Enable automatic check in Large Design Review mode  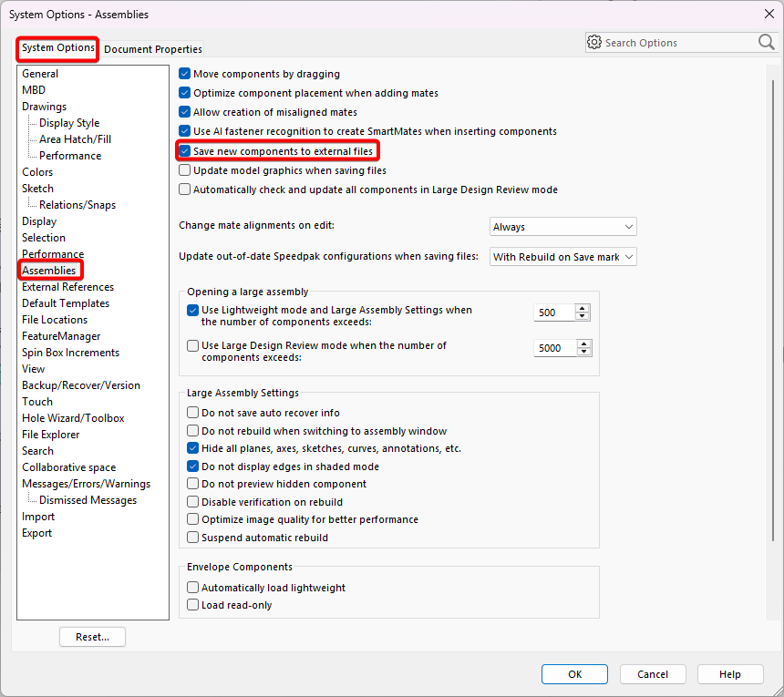(184, 190)
